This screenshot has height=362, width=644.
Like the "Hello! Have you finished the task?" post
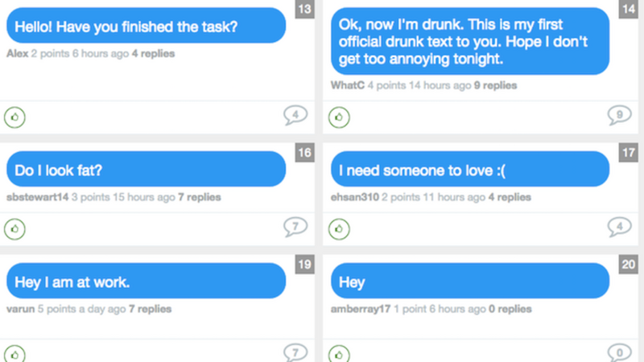[x=14, y=117]
